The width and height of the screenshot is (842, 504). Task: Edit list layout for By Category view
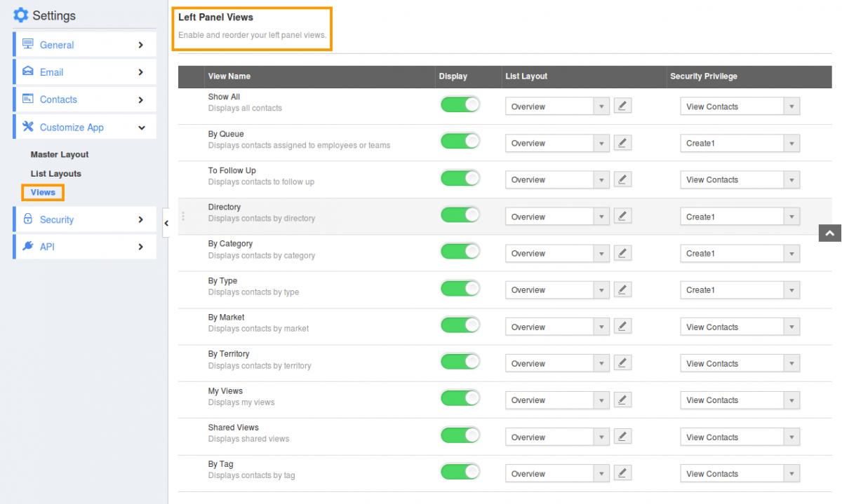[x=622, y=252]
